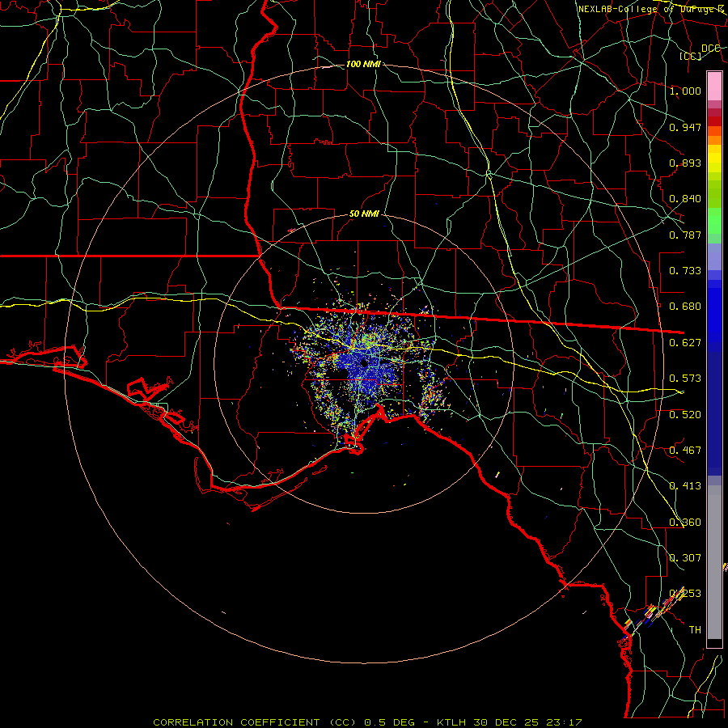The height and width of the screenshot is (728, 728).
Task: Click the 0.627 scale value
Action: tap(685, 343)
